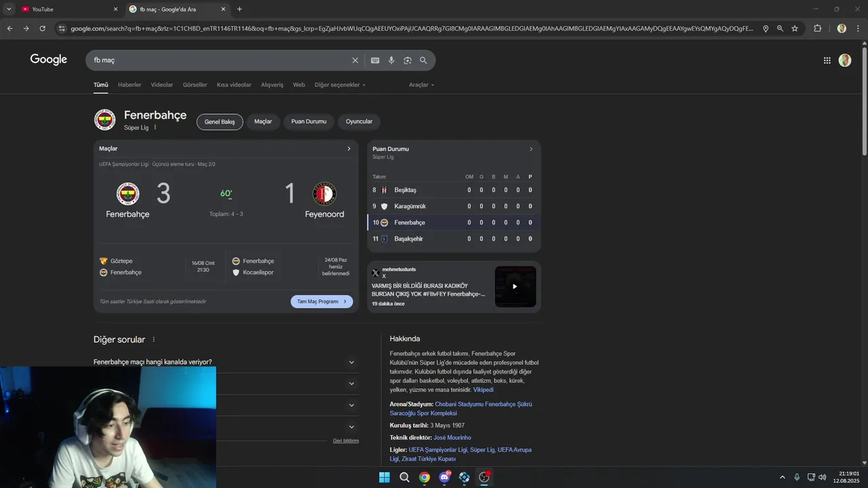Expand the fourth related question chevron

pyautogui.click(x=351, y=427)
